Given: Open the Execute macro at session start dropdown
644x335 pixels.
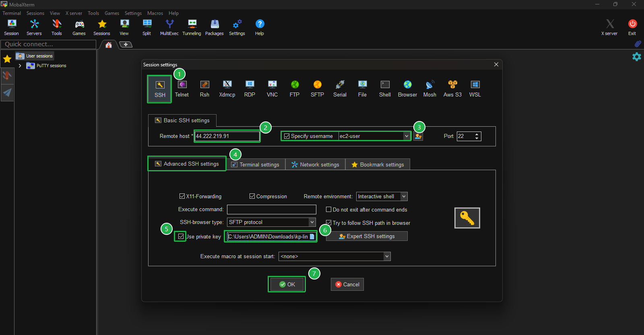Looking at the screenshot, I should pos(387,256).
